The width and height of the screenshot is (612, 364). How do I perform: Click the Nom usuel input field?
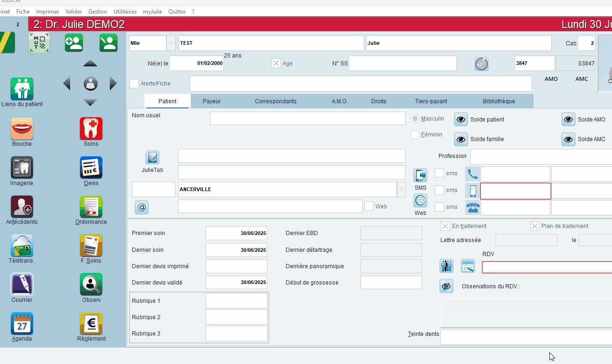tap(308, 119)
